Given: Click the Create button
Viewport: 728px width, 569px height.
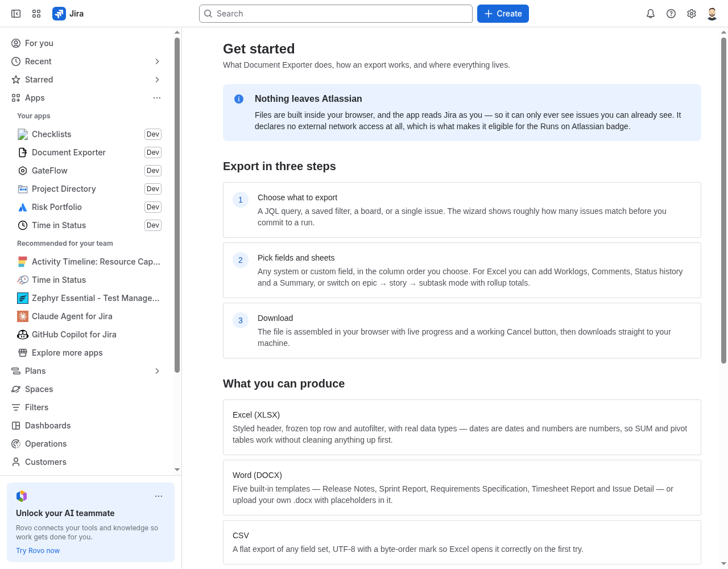Looking at the screenshot, I should coord(503,14).
